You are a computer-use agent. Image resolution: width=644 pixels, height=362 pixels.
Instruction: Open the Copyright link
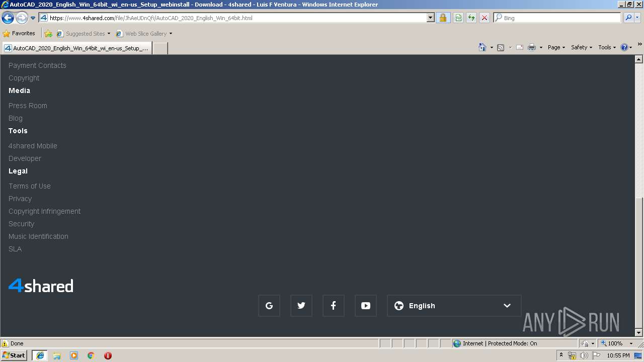pyautogui.click(x=24, y=78)
